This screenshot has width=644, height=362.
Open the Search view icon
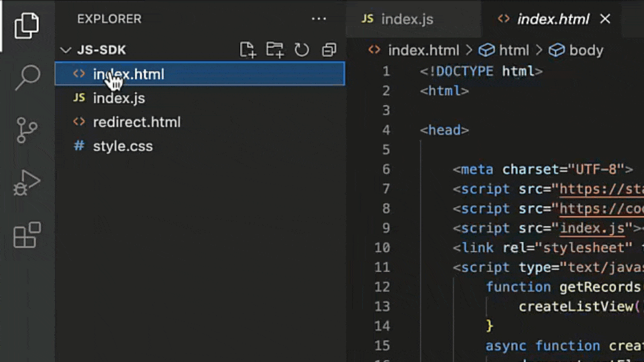coord(27,78)
